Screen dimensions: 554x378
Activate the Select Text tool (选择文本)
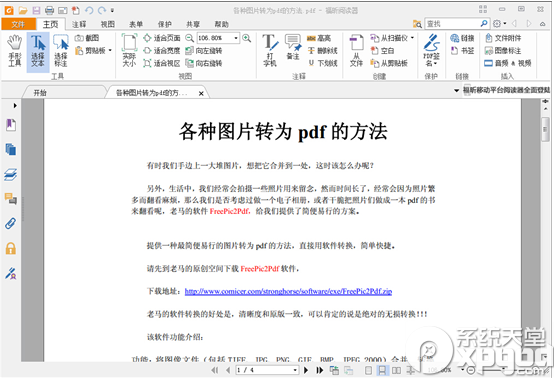[x=38, y=52]
